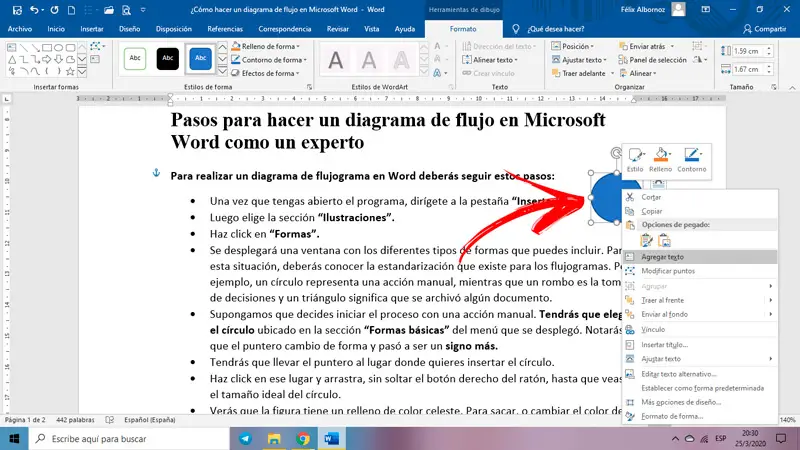Viewport: 800px width, 450px height.
Task: Paste as picture icon in paste options
Action: point(664,240)
